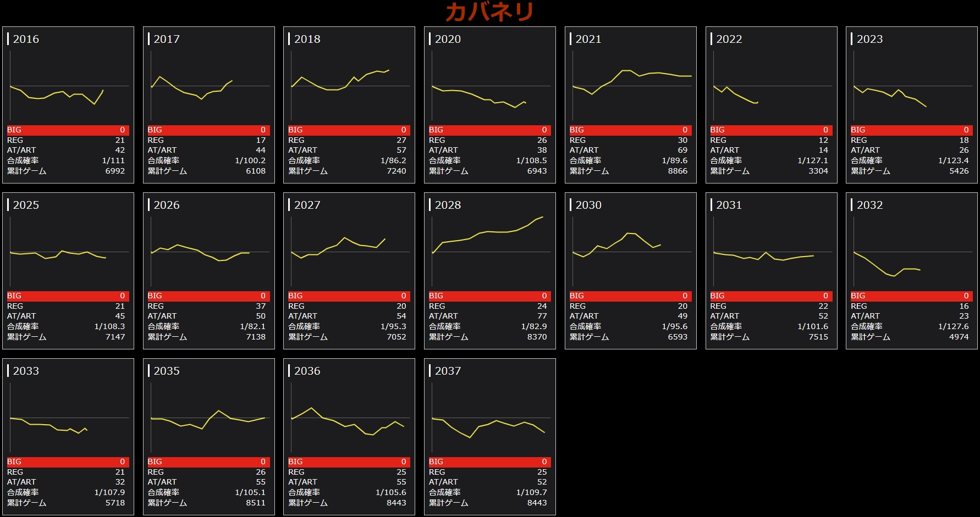Click total games value 5426
The height and width of the screenshot is (517, 980).
[959, 171]
